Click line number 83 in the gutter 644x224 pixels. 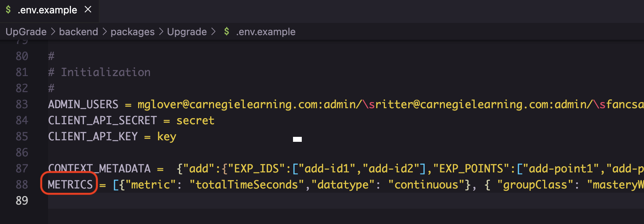pos(22,104)
